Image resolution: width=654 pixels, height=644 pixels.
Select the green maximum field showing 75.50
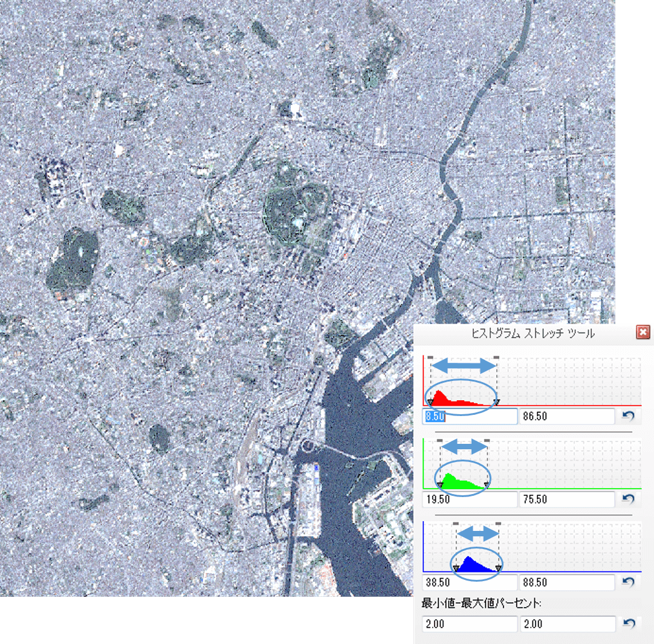click(x=567, y=499)
